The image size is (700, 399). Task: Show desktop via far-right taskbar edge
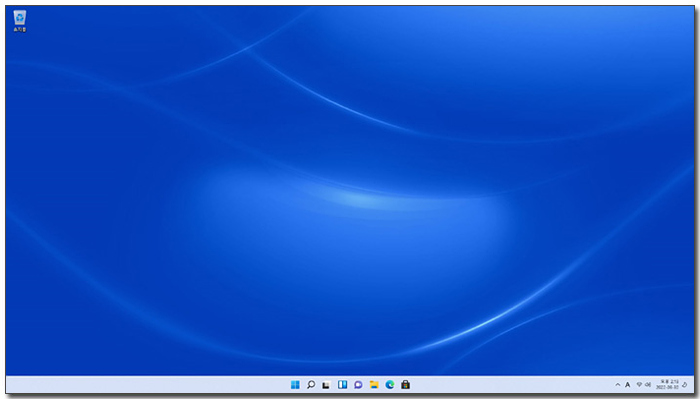[x=693, y=385]
